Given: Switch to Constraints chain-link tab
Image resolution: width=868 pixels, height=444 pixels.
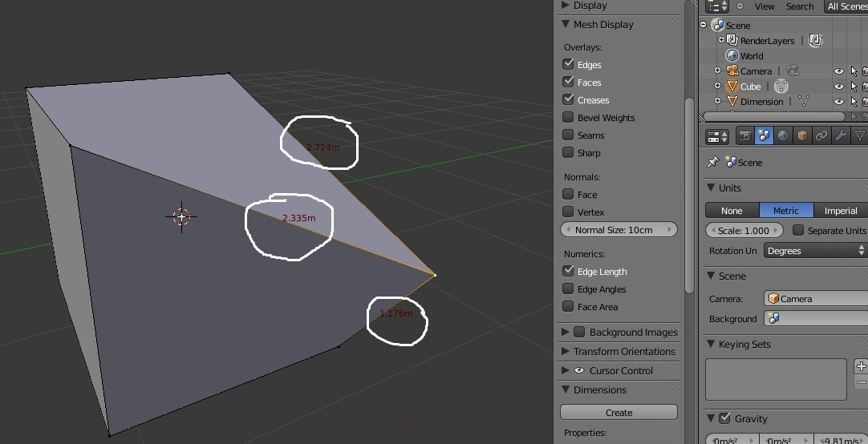Looking at the screenshot, I should pos(821,136).
